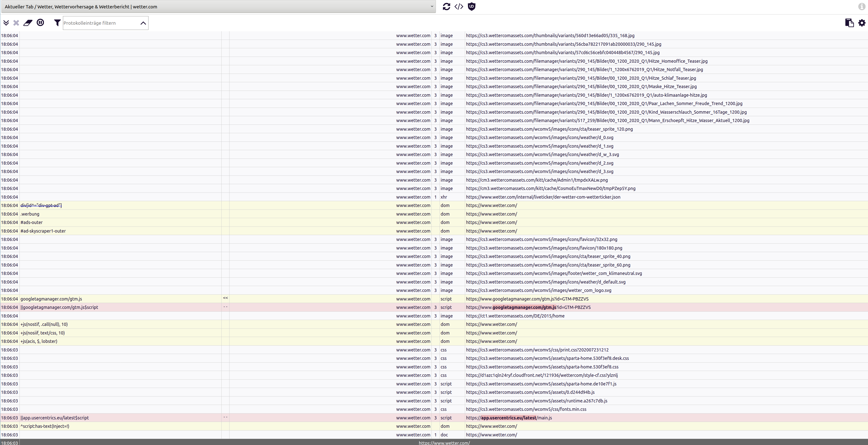The width and height of the screenshot is (868, 445).
Task: Open the uBlock Origin shield popup
Action: point(471,7)
